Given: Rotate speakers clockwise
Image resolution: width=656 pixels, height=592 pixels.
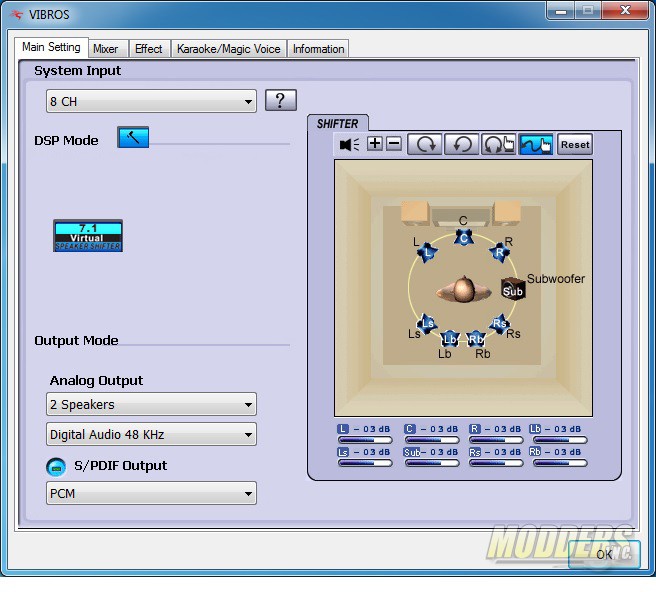Looking at the screenshot, I should (x=425, y=144).
